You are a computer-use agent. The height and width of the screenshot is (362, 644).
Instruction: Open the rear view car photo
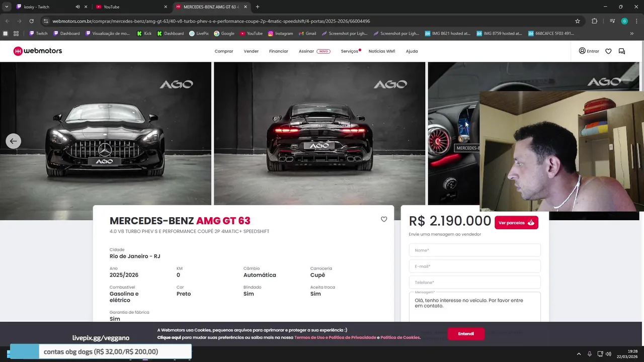[x=319, y=133]
